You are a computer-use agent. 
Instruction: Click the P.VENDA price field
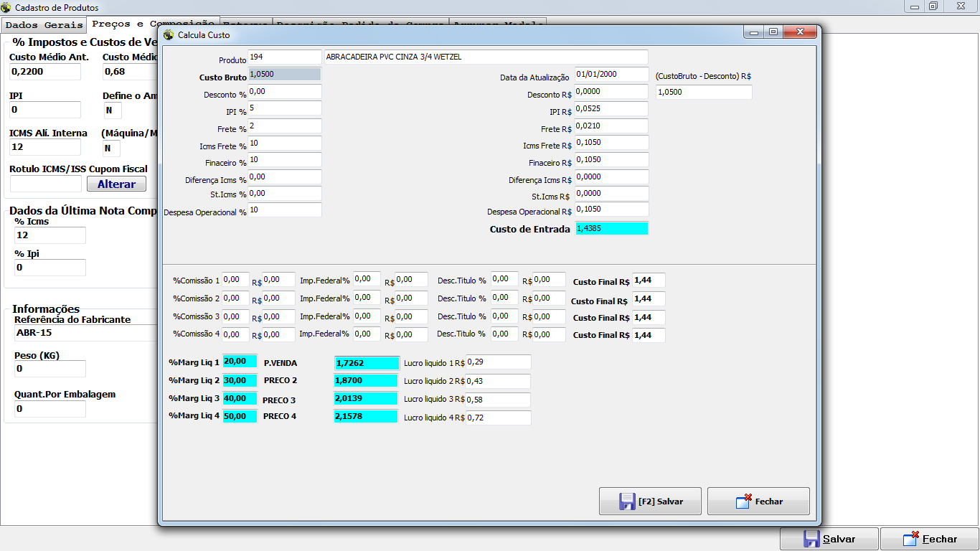click(367, 363)
